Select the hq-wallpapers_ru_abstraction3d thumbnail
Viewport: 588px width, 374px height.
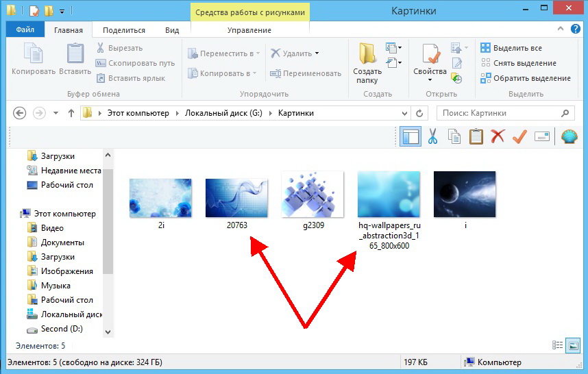tap(389, 194)
